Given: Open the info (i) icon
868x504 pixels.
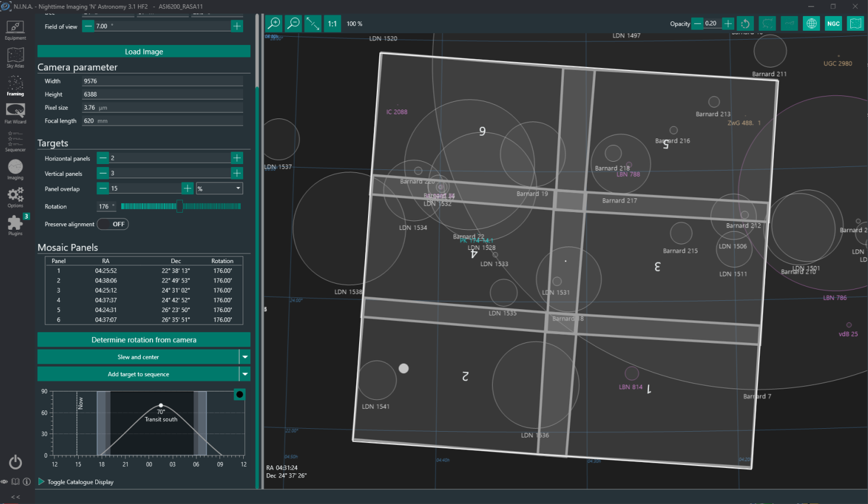Looking at the screenshot, I should pyautogui.click(x=27, y=481).
